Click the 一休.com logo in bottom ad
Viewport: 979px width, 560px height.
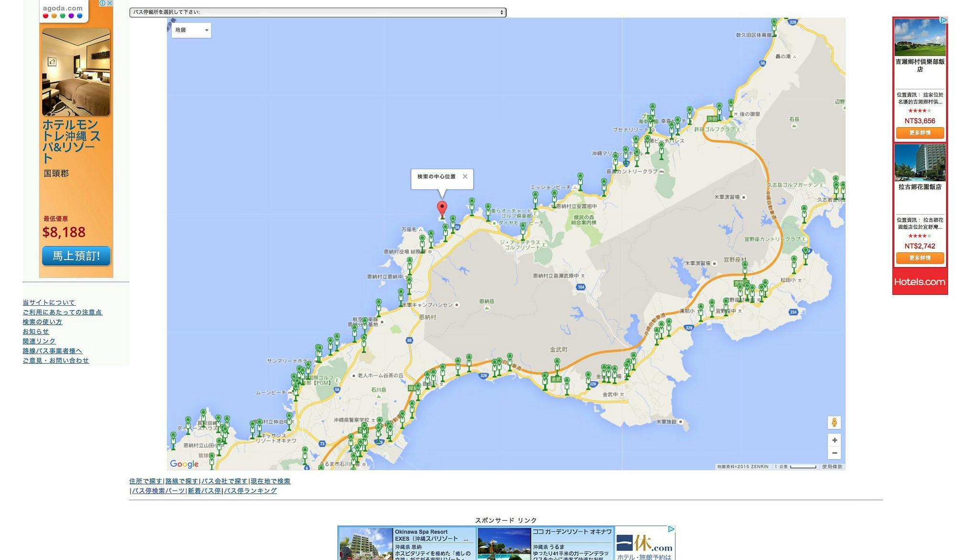pyautogui.click(x=644, y=544)
